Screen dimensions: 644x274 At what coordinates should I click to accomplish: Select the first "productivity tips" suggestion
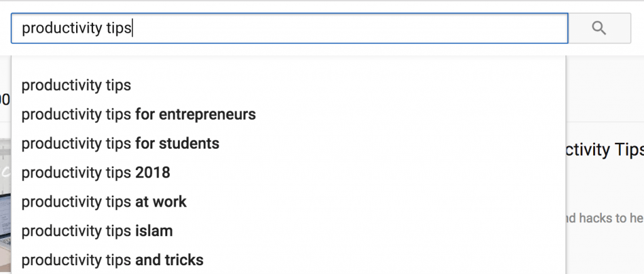76,86
